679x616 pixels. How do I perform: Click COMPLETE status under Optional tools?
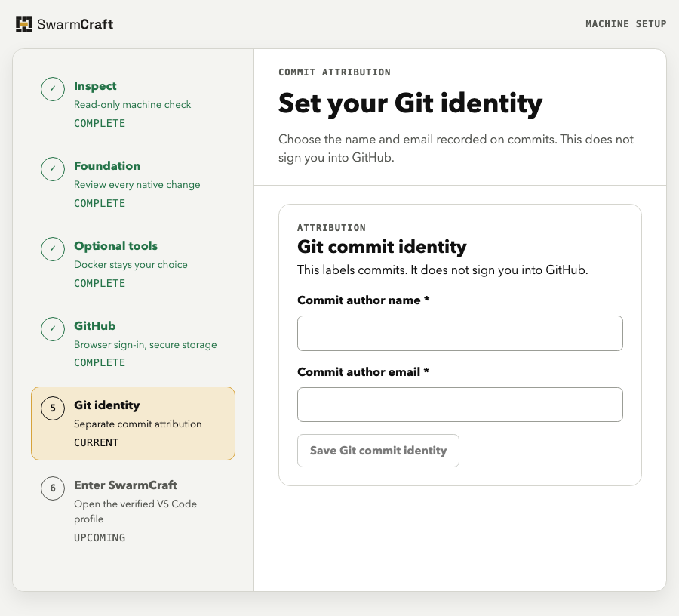[100, 283]
